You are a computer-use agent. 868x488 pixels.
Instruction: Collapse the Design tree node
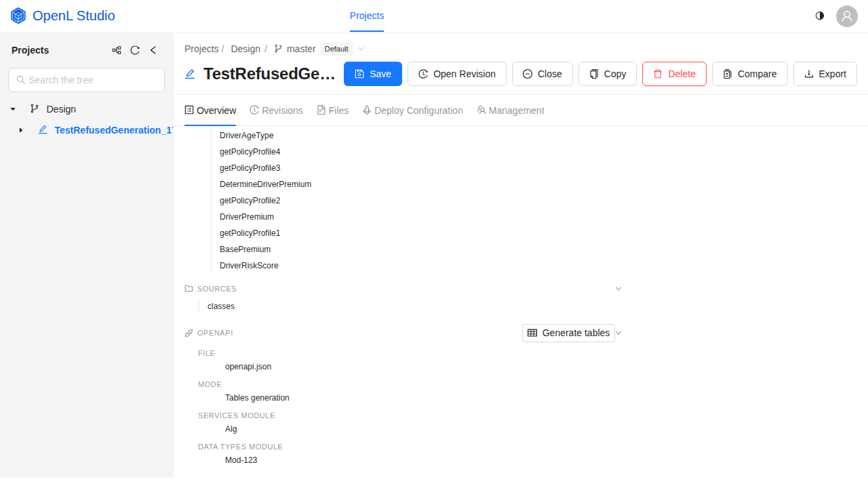(x=13, y=109)
